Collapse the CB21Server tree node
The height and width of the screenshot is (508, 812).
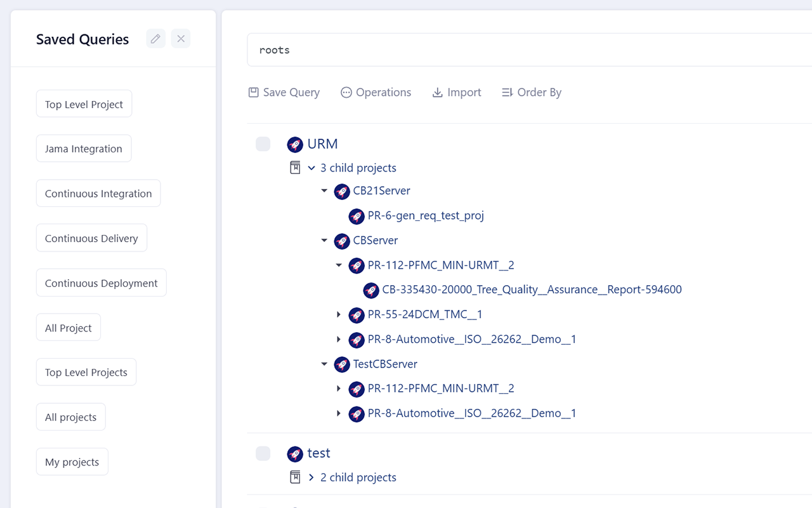[324, 190]
